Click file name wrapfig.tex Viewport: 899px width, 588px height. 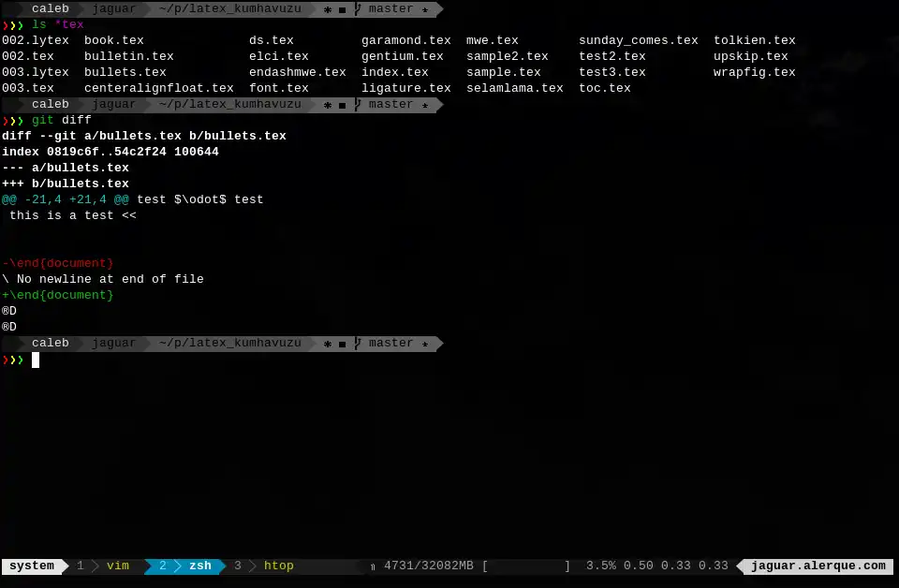point(755,72)
